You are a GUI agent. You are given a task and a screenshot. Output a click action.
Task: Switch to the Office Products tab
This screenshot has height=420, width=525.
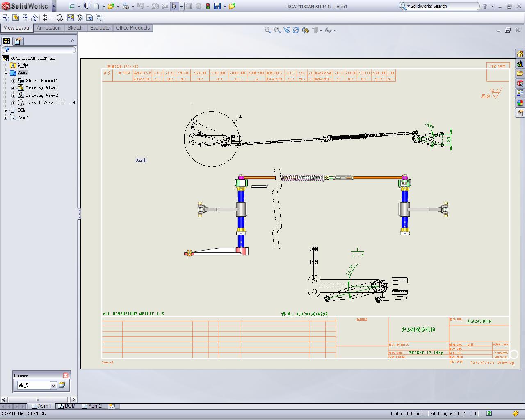(133, 28)
